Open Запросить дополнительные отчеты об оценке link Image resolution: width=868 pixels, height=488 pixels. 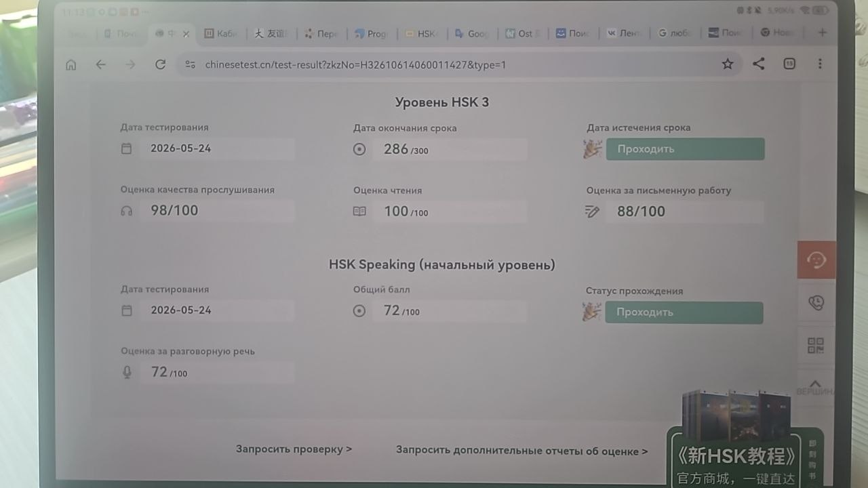coord(521,451)
